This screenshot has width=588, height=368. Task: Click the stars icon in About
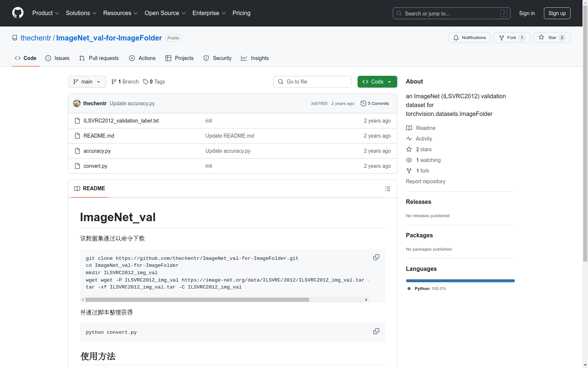pos(409,149)
